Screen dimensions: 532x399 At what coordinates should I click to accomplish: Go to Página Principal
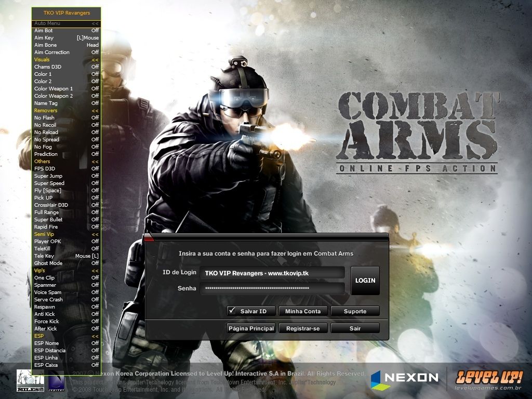click(x=251, y=328)
